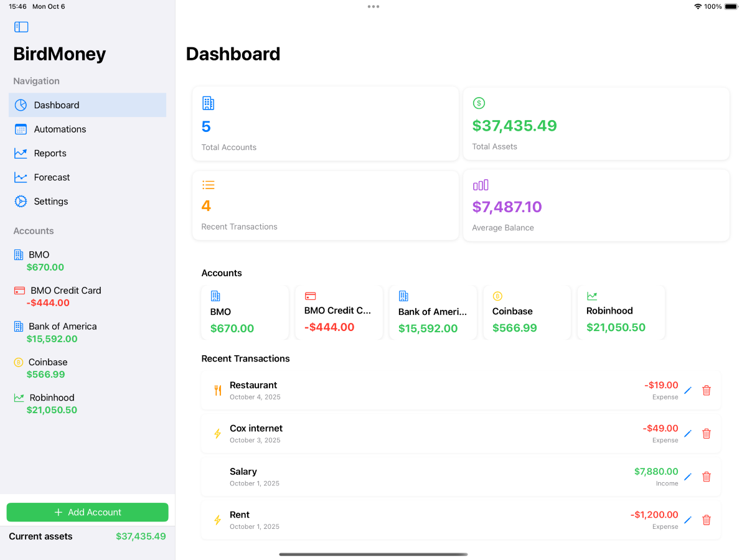This screenshot has height=560, width=747.
Task: Delete the Restaurant transaction with trash icon
Action: [x=707, y=391]
